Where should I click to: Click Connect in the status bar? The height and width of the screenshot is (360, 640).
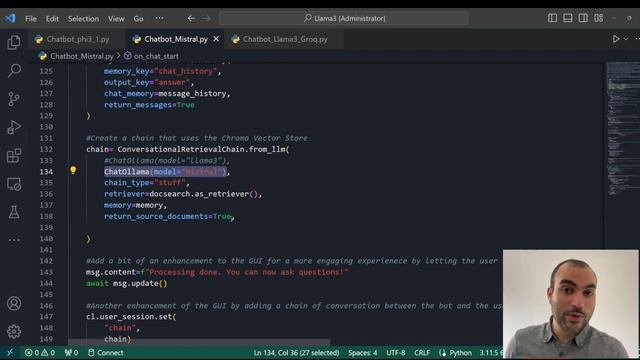point(106,353)
